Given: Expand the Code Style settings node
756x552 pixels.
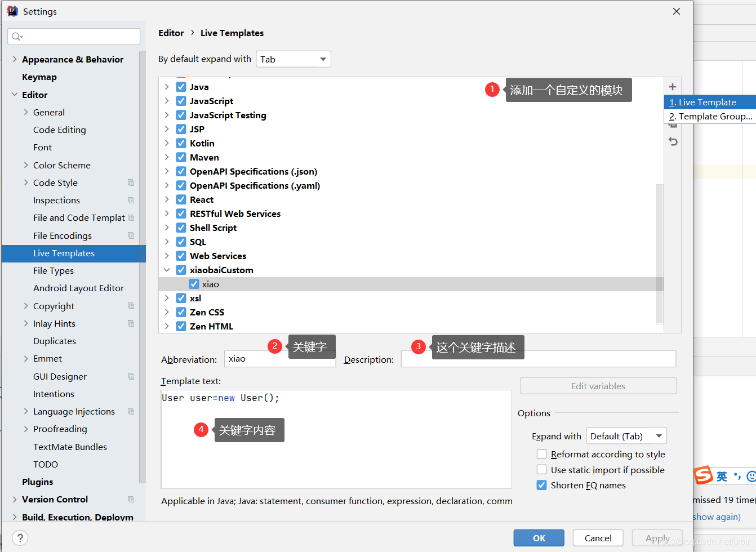Looking at the screenshot, I should pos(26,182).
